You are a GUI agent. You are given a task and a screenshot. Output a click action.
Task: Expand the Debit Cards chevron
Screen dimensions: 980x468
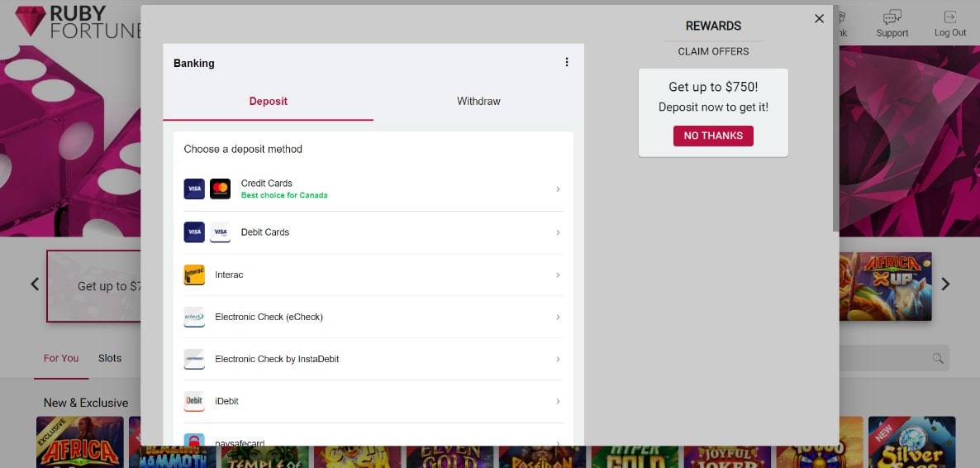click(x=558, y=232)
